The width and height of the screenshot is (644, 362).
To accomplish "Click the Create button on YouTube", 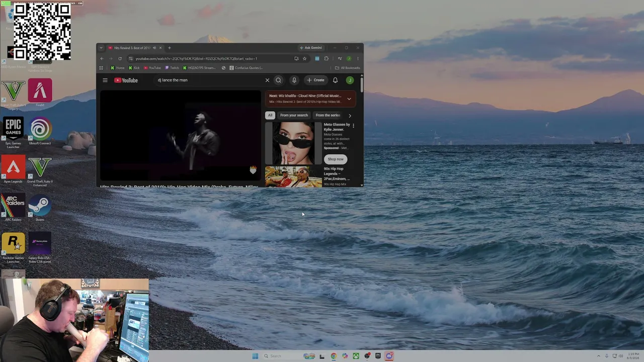I will 316,80.
